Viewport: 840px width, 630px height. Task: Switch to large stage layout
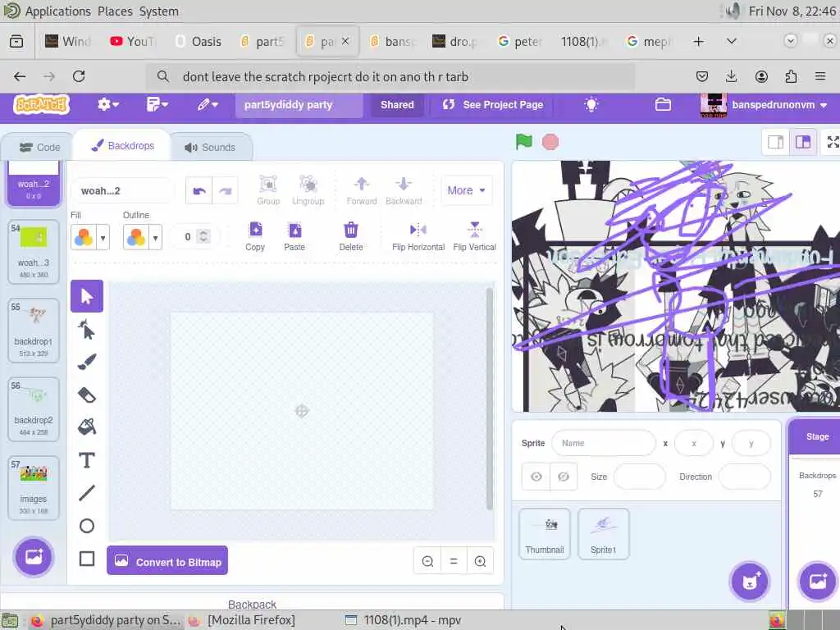click(x=803, y=142)
